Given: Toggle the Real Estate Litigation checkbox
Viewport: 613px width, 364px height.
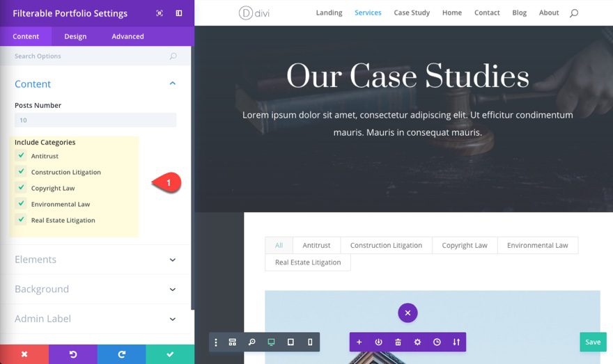Looking at the screenshot, I should pos(21,219).
